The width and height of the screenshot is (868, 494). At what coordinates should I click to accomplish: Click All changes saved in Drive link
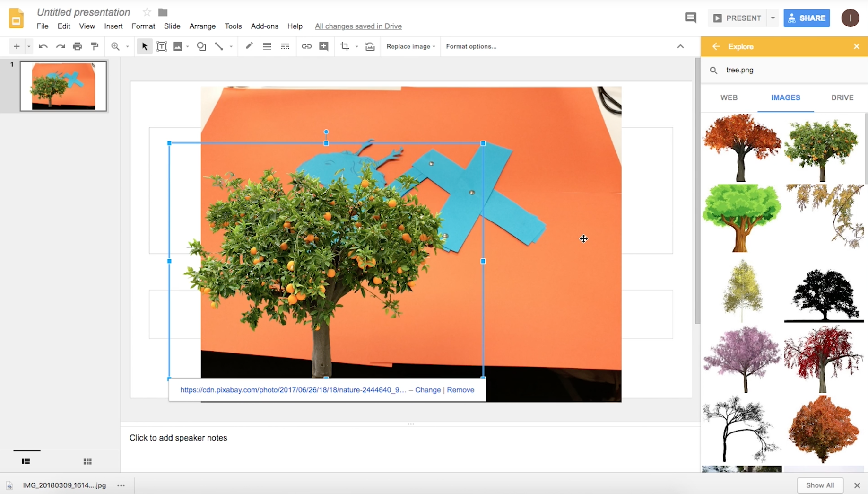(x=358, y=26)
